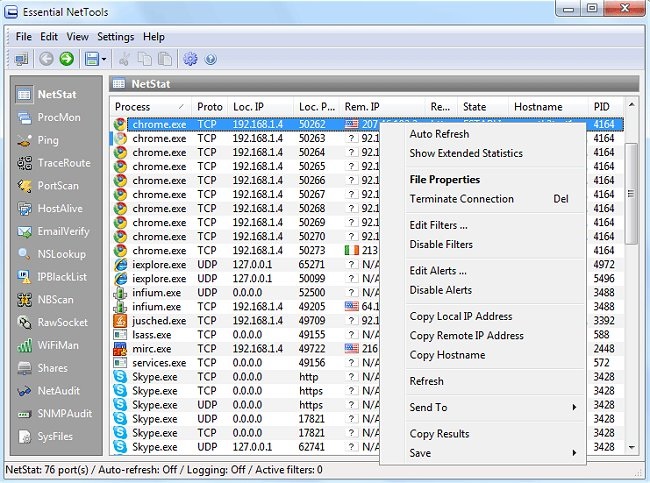The height and width of the screenshot is (483, 650).
Task: Select the Ping tool
Action: point(38,140)
